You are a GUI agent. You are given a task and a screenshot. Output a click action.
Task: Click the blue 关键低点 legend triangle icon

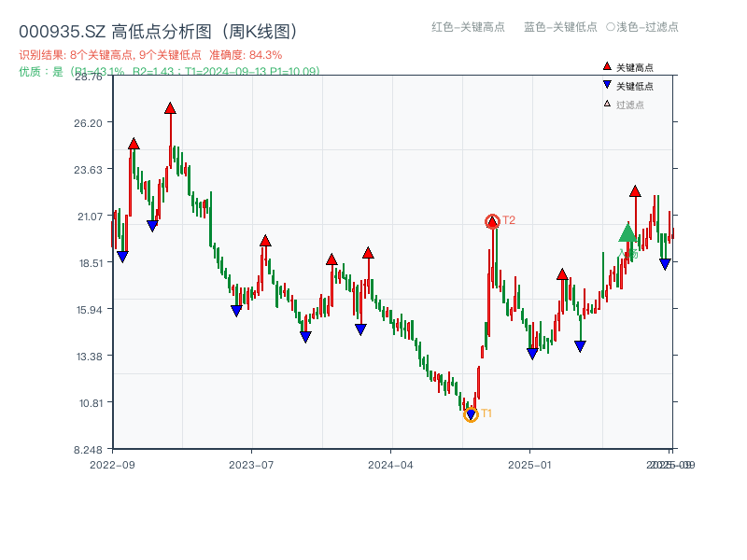(607, 85)
